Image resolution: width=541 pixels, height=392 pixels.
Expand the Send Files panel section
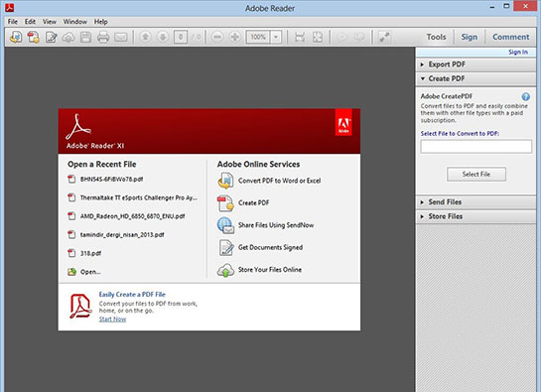pyautogui.click(x=475, y=202)
